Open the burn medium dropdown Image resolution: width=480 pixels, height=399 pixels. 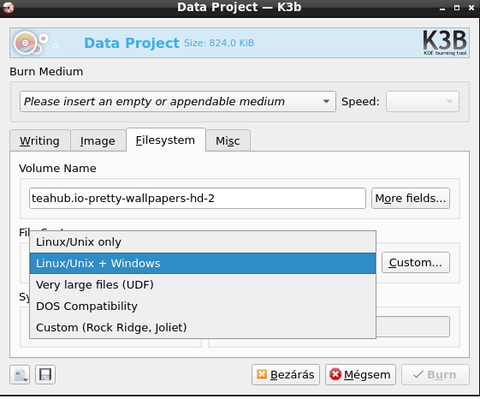[178, 101]
